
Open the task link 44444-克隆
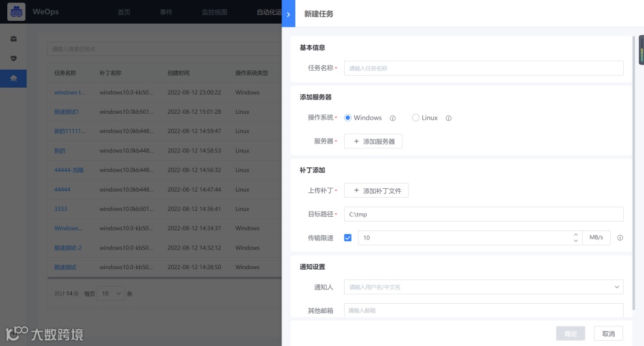coord(69,170)
